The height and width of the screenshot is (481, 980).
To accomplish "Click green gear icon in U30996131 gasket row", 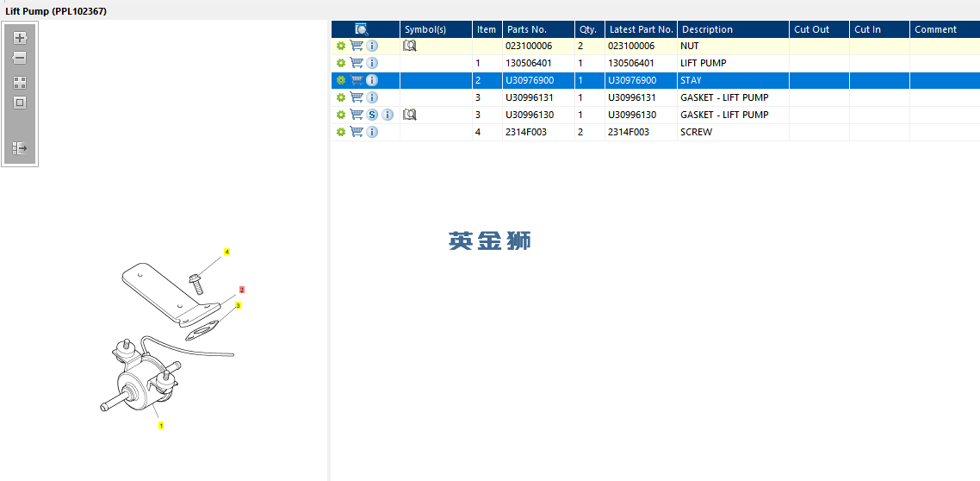I will coord(341,97).
